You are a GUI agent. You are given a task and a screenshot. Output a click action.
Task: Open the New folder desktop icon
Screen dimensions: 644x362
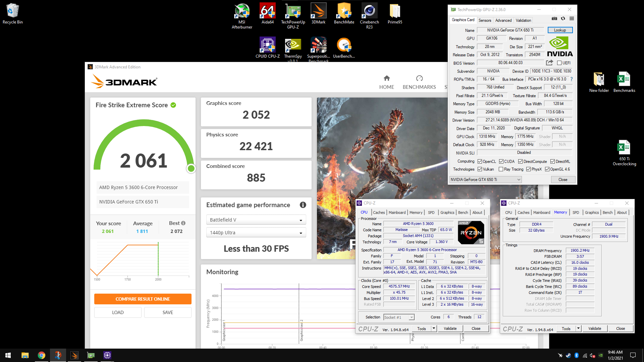click(x=599, y=82)
